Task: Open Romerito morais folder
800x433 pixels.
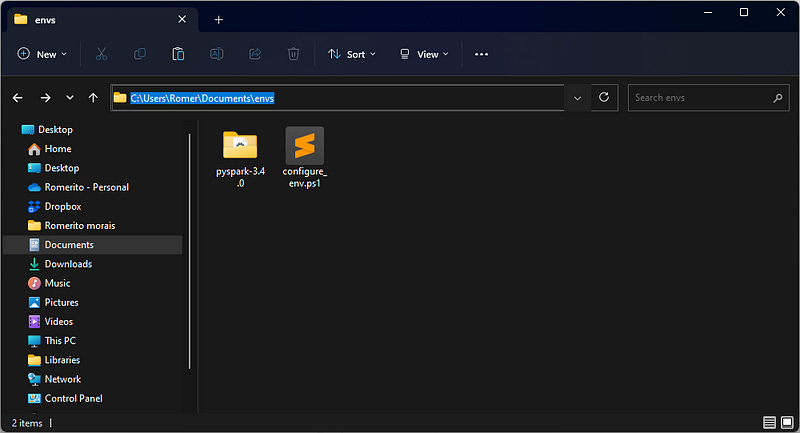Action: [x=71, y=225]
